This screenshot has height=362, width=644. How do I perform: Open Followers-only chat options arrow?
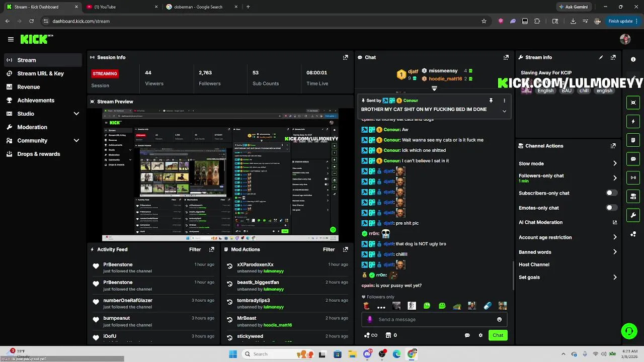pyautogui.click(x=615, y=178)
